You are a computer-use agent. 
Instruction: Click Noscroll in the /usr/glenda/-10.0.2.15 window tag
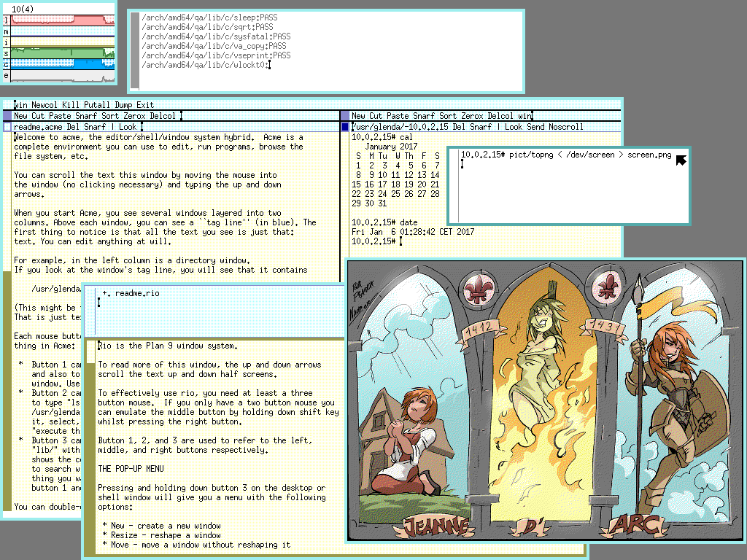tap(566, 127)
